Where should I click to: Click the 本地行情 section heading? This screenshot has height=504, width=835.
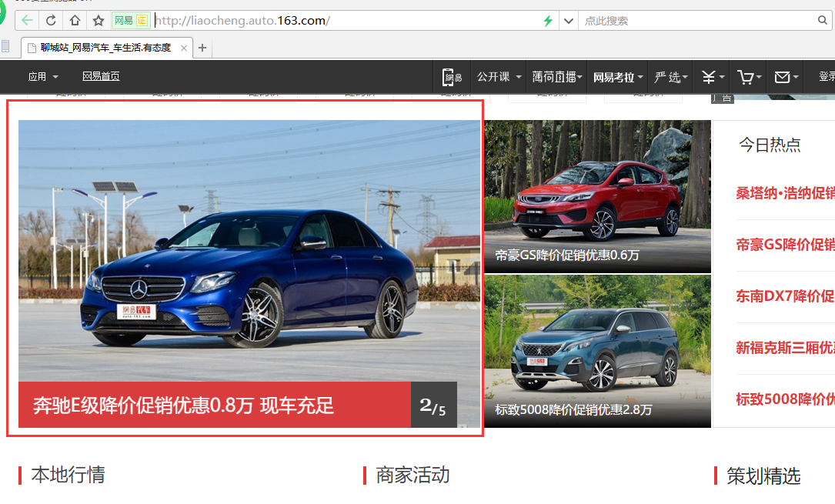tap(68, 475)
